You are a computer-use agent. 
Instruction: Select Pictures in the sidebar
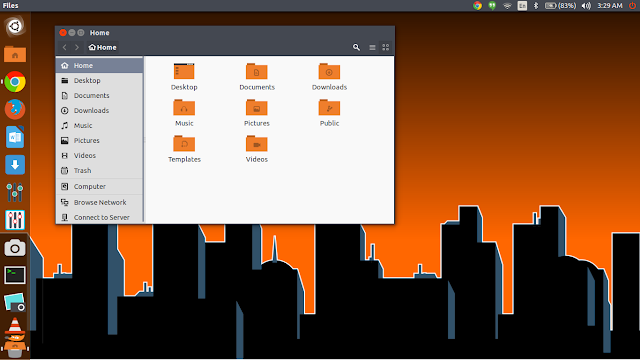point(100,140)
